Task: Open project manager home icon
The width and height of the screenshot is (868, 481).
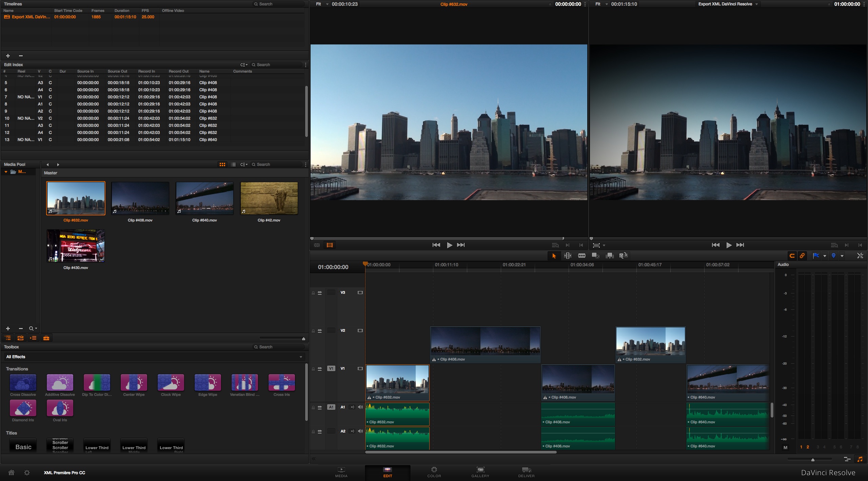Action: [x=11, y=473]
